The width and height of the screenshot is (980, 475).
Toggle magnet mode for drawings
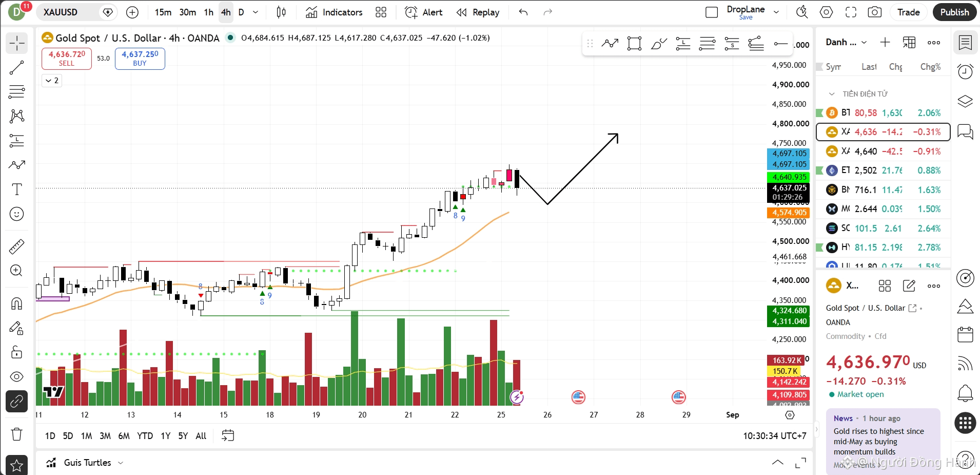coord(16,303)
